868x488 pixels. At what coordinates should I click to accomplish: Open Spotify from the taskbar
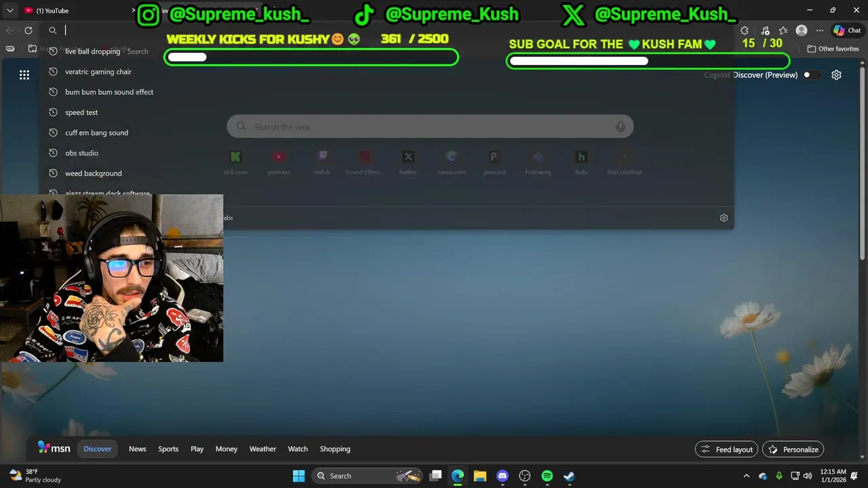[547, 476]
